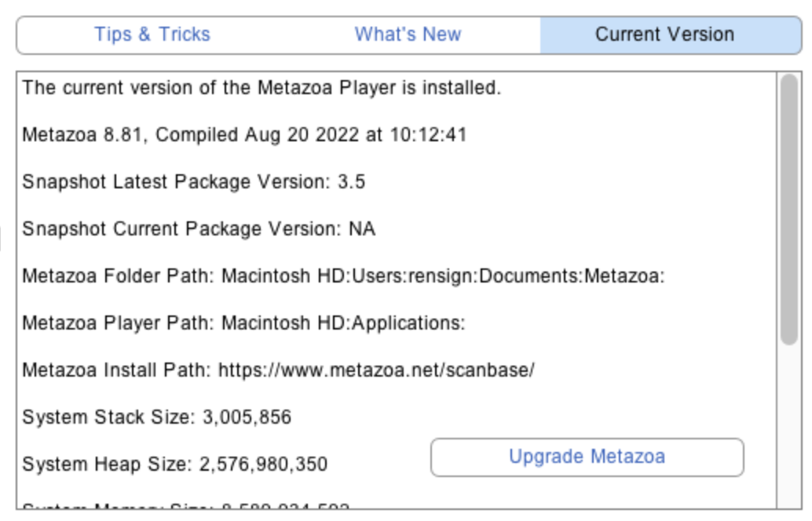Open the What's New tab

coord(408,35)
